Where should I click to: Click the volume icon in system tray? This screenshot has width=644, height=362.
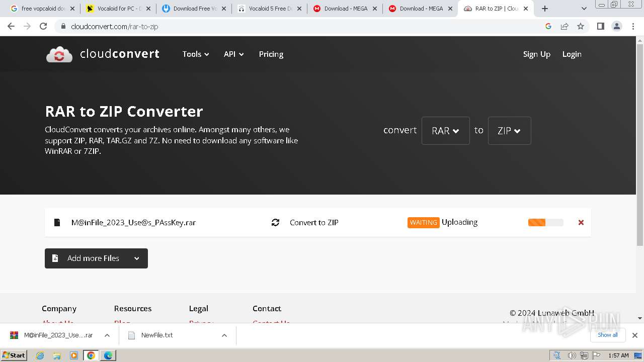[572, 355]
